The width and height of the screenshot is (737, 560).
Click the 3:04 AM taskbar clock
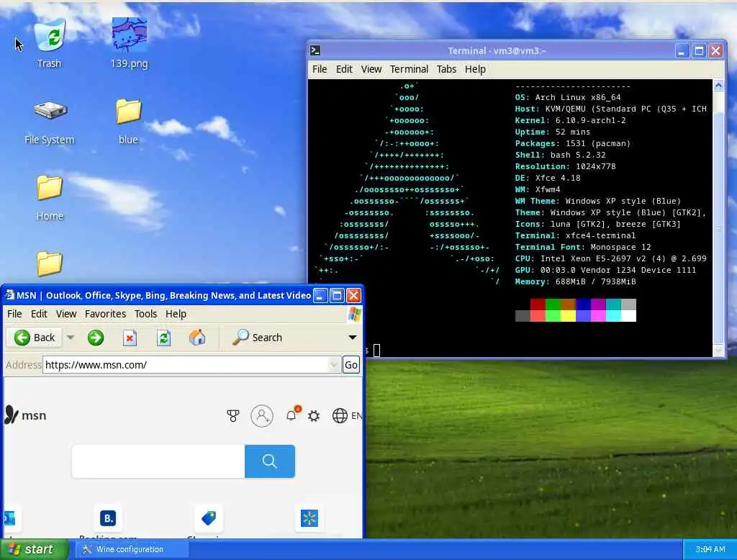click(x=710, y=549)
